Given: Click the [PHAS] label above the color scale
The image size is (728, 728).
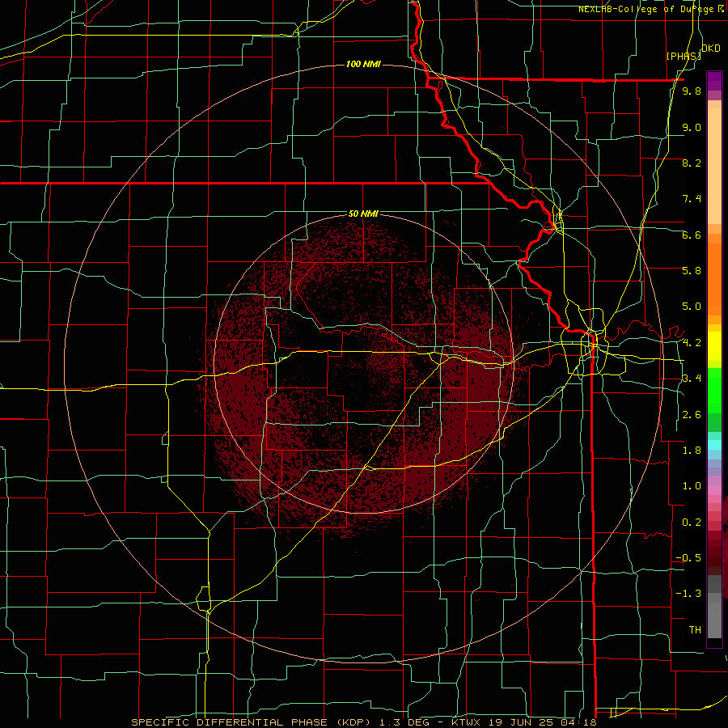Looking at the screenshot, I should (x=684, y=56).
